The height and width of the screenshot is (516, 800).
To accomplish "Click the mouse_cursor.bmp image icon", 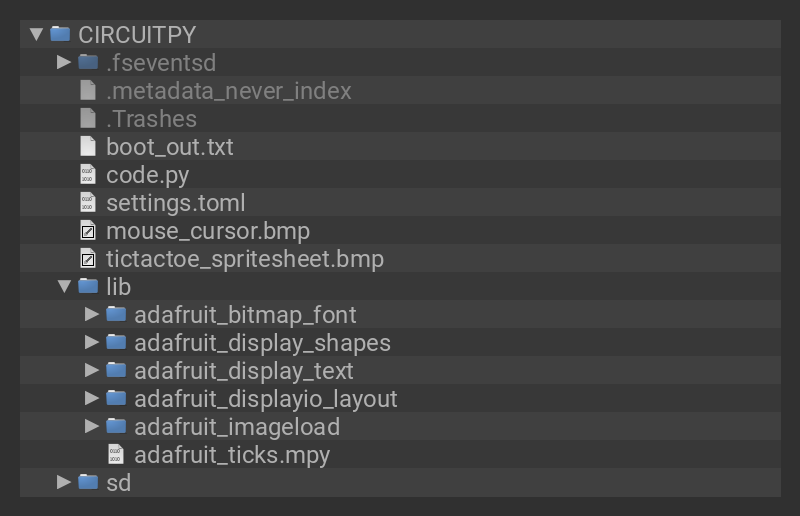I will coord(88,231).
